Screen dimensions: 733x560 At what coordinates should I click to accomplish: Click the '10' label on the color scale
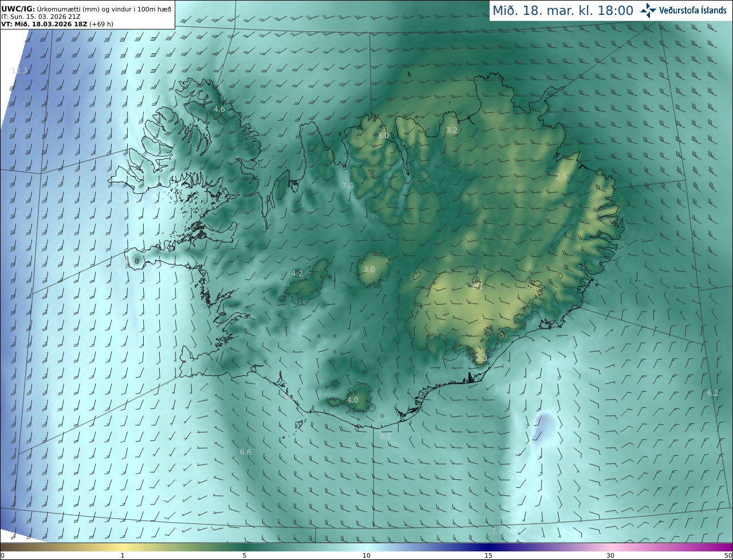pos(366,555)
